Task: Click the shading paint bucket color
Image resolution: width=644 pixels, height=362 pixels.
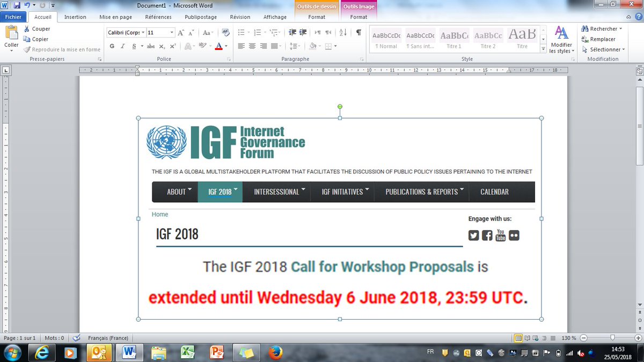Action: 313,46
